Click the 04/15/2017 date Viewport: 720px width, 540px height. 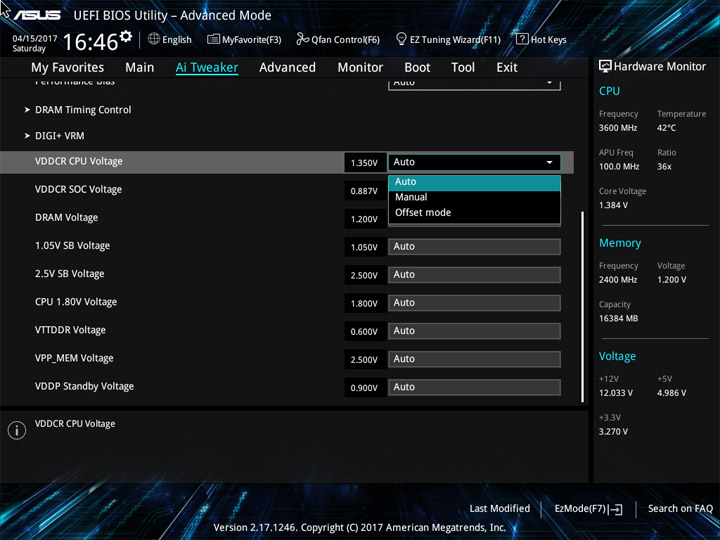pyautogui.click(x=35, y=39)
